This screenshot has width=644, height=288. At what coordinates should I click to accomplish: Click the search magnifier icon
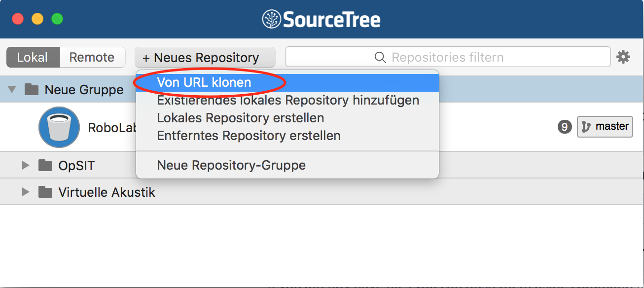click(x=380, y=58)
